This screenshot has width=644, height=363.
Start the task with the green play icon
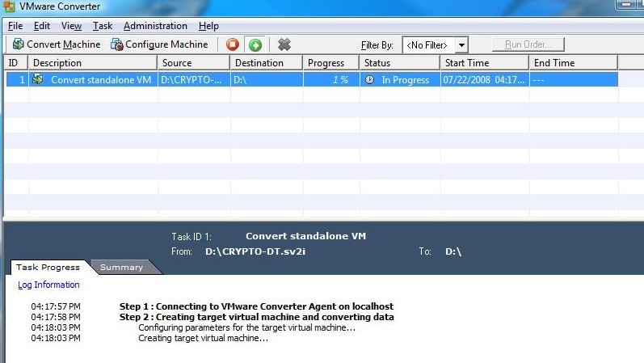pyautogui.click(x=255, y=44)
